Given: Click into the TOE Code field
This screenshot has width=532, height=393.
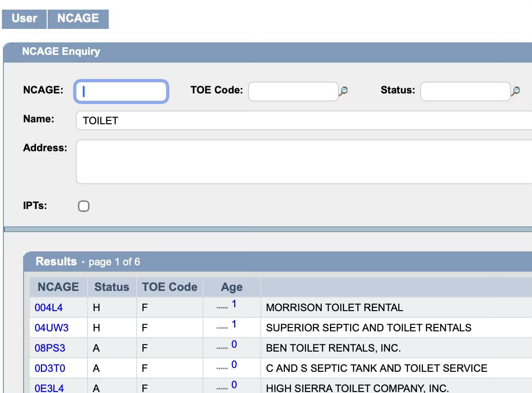Looking at the screenshot, I should click(x=293, y=92).
